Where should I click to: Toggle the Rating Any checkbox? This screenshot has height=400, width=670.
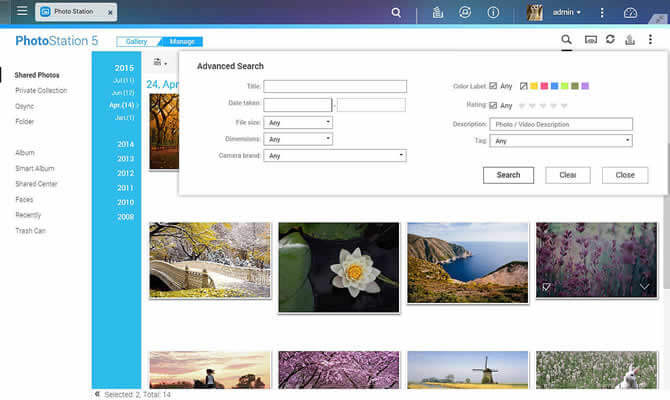click(493, 105)
